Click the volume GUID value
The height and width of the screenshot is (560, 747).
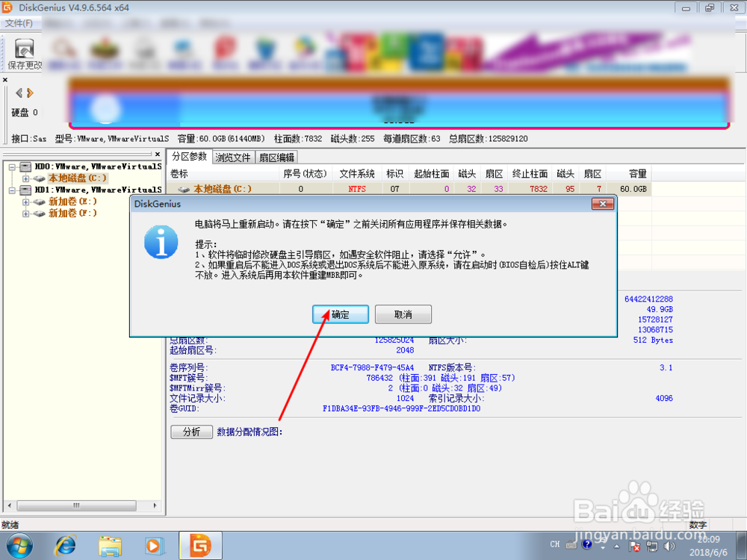401,408
